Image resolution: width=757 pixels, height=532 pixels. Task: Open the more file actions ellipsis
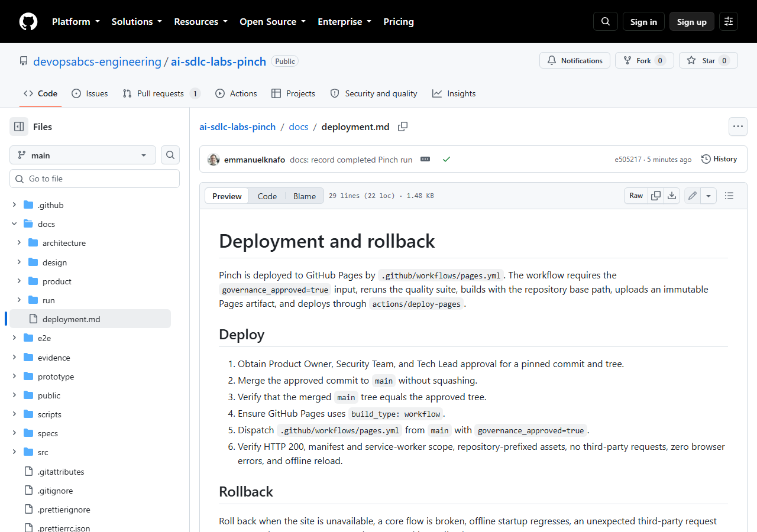click(x=737, y=126)
